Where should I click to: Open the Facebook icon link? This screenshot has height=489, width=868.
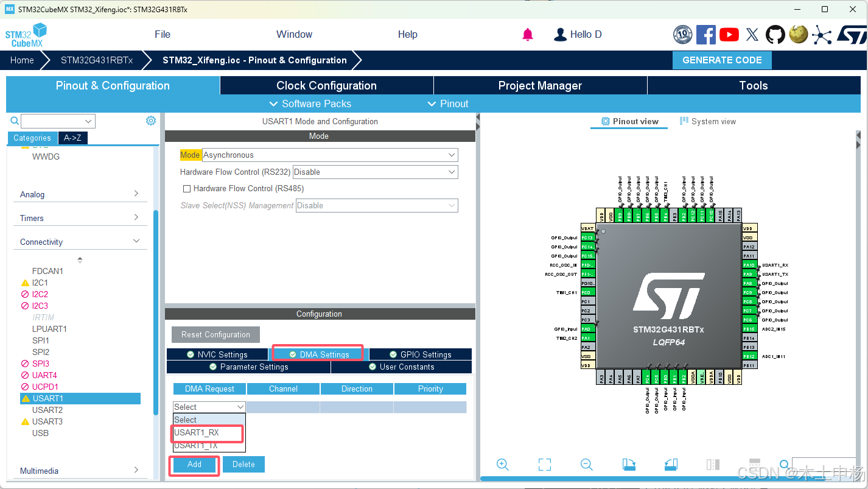tap(706, 35)
